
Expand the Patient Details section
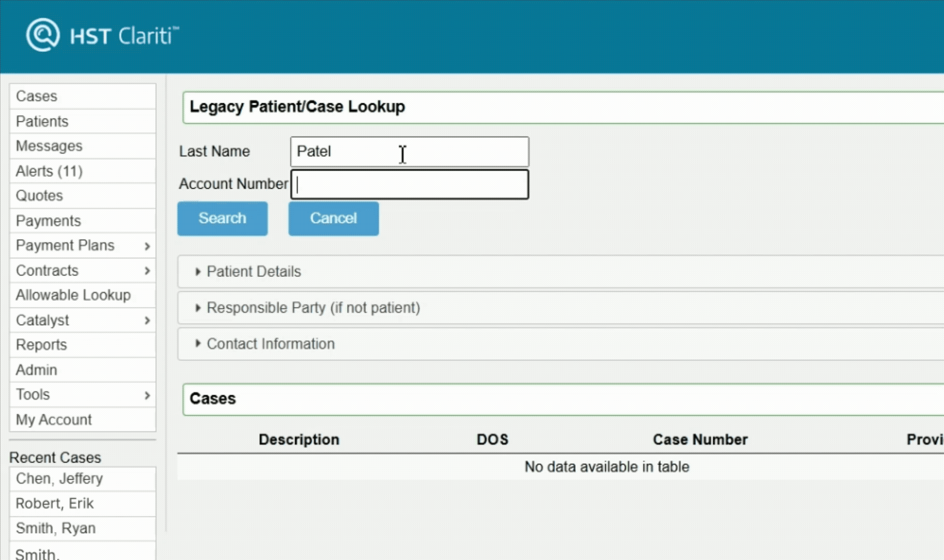pos(198,272)
